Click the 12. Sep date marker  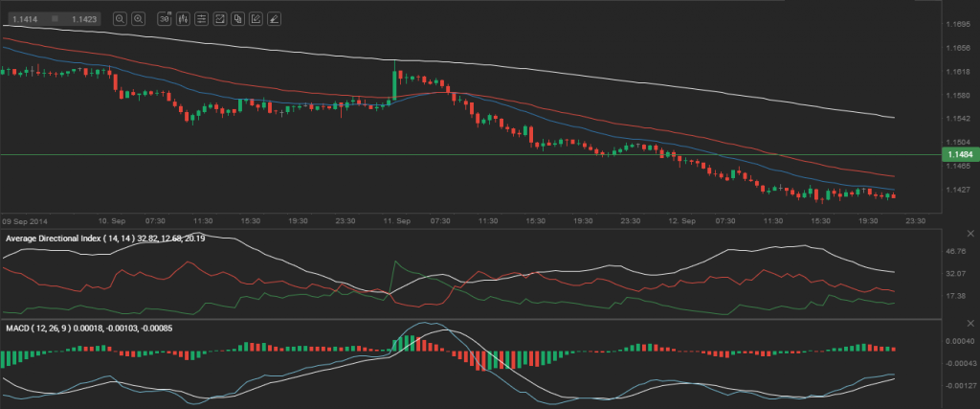[681, 219]
